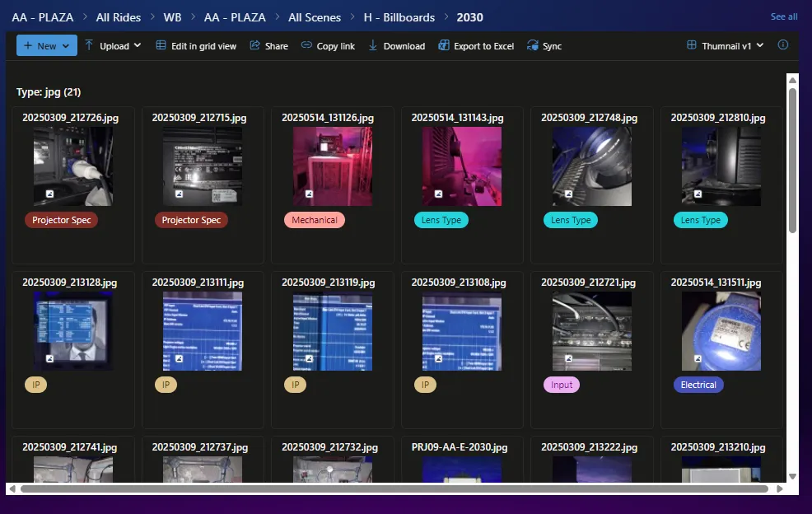Click the horizontal scrollbar at bottom
Viewport: 812px width, 514px height.
pyautogui.click(x=395, y=488)
